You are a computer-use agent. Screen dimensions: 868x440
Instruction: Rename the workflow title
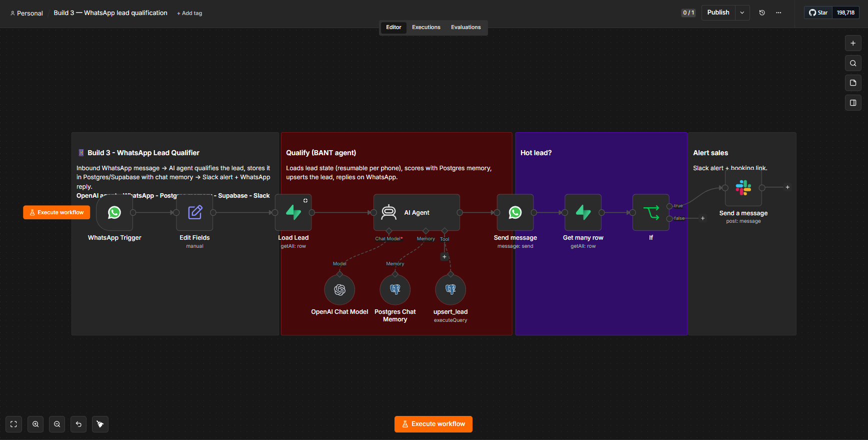[x=110, y=13]
